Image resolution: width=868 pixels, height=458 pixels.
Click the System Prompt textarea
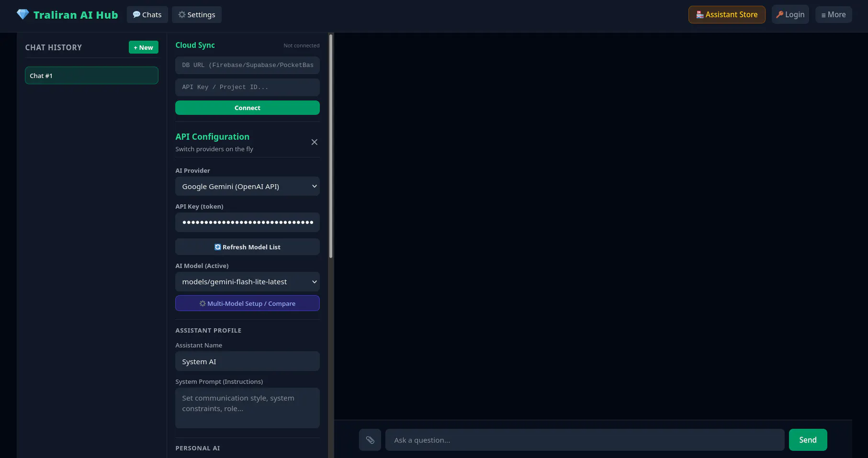coord(248,408)
